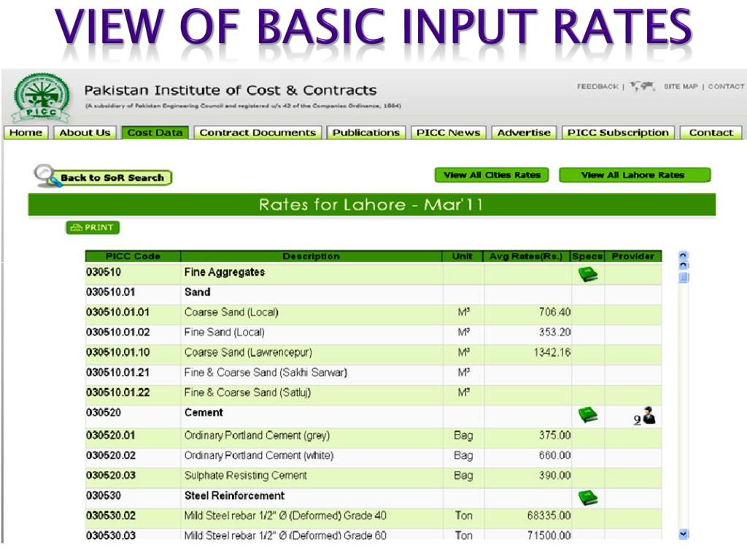Select Fine & Coarse Sand (Sakhi Sarwar)
The height and width of the screenshot is (560, 747).
click(x=266, y=373)
